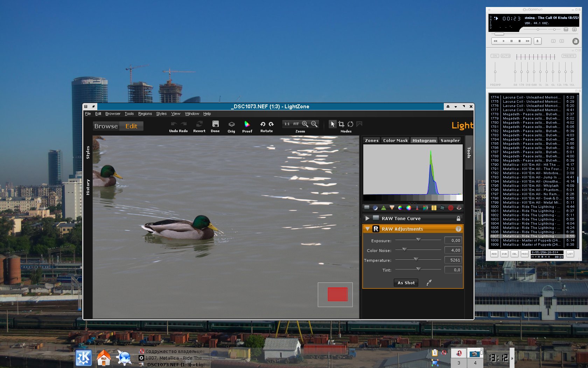588x368 pixels.
Task: Click the eject button in Audacious
Action: (x=538, y=41)
